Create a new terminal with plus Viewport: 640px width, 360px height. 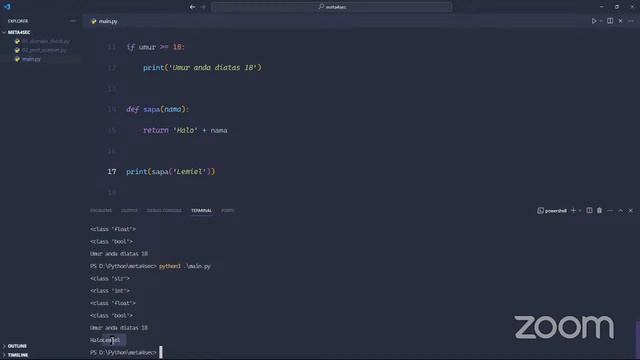573,211
